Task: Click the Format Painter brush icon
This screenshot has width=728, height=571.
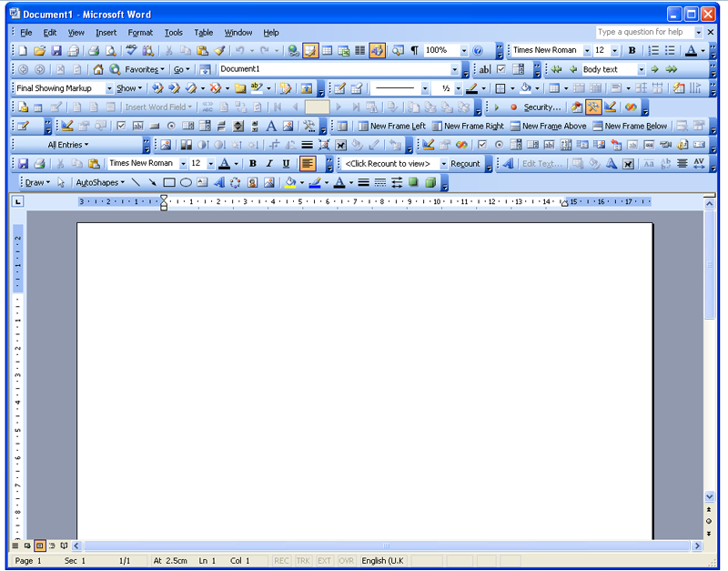Action: pos(219,51)
